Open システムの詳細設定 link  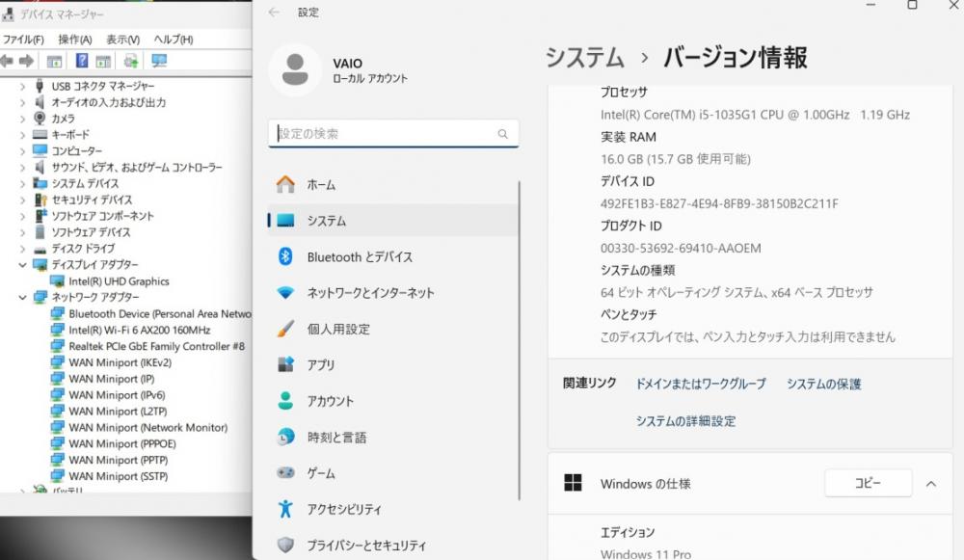685,421
